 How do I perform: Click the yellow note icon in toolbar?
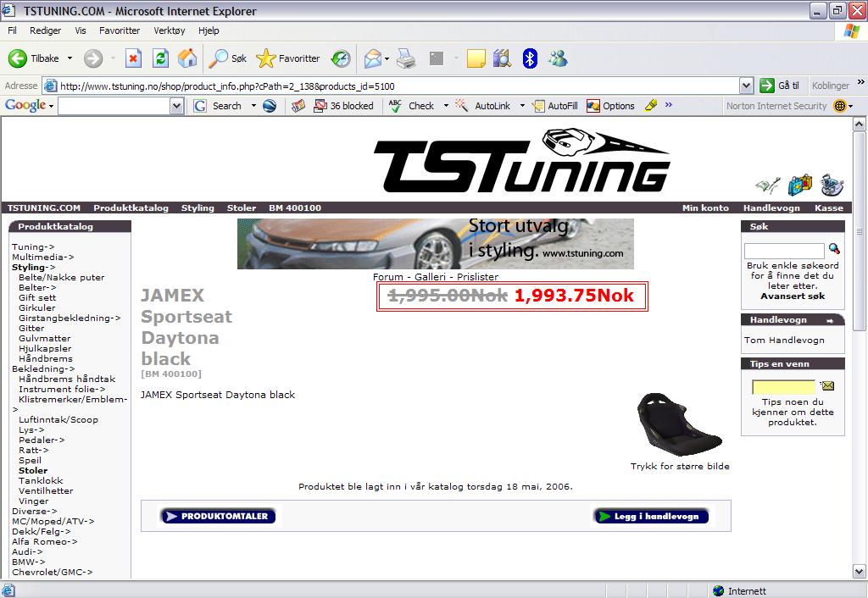(476, 58)
